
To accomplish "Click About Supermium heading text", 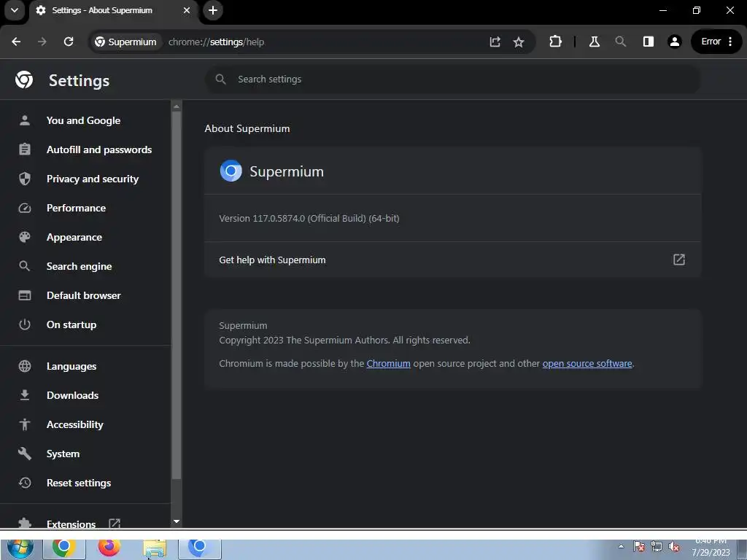I will click(x=247, y=128).
